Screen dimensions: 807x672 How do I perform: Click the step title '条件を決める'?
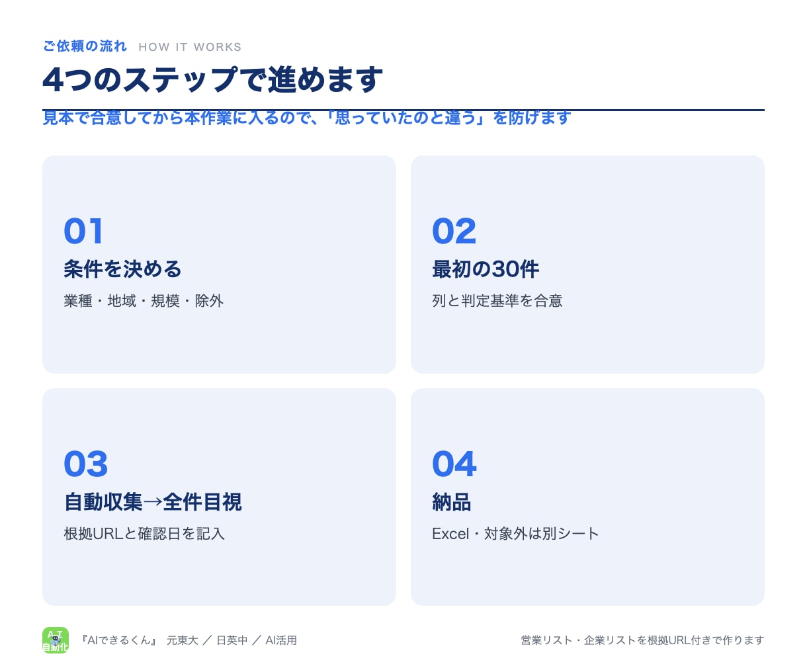[x=122, y=269]
